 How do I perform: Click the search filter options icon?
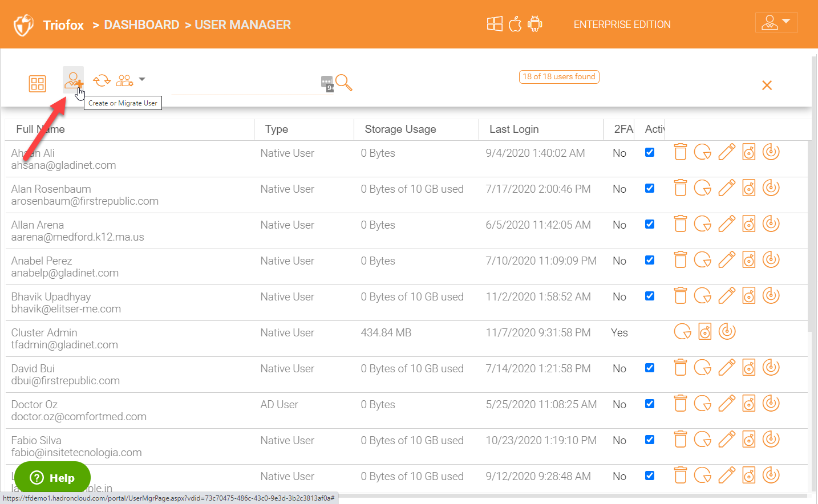coord(327,83)
